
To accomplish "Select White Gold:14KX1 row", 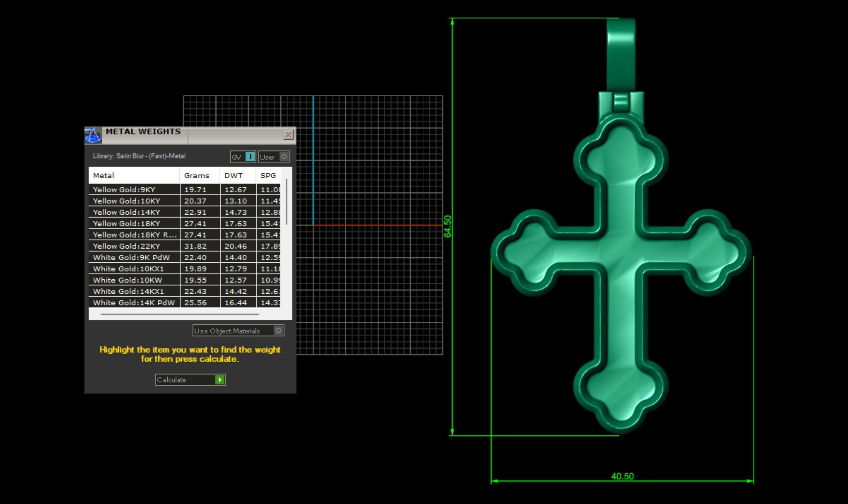I will [185, 292].
